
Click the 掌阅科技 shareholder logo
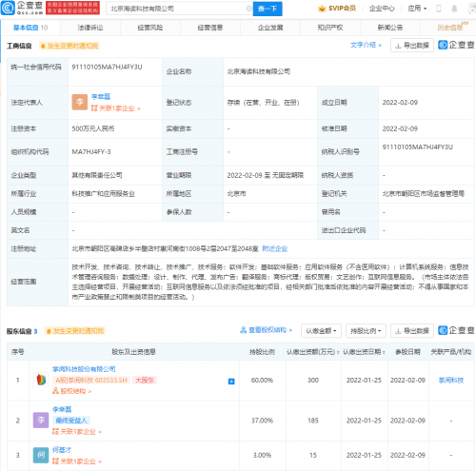coord(41,380)
